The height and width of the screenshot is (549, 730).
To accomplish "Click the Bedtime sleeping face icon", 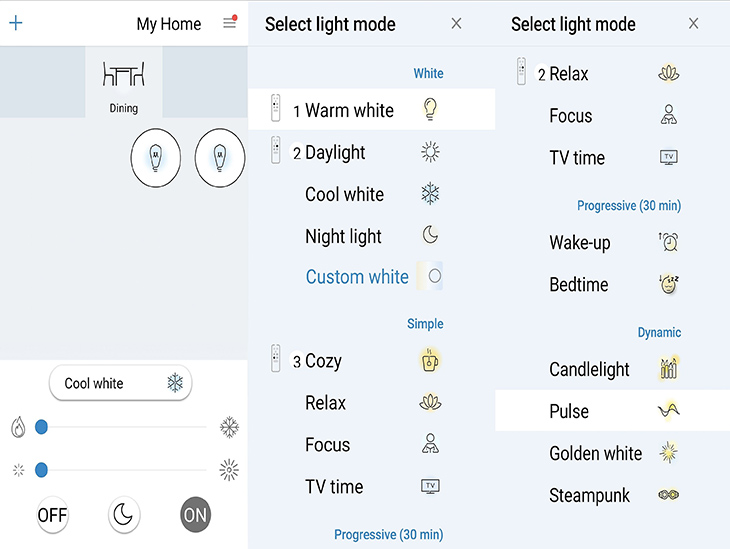I will 669,284.
